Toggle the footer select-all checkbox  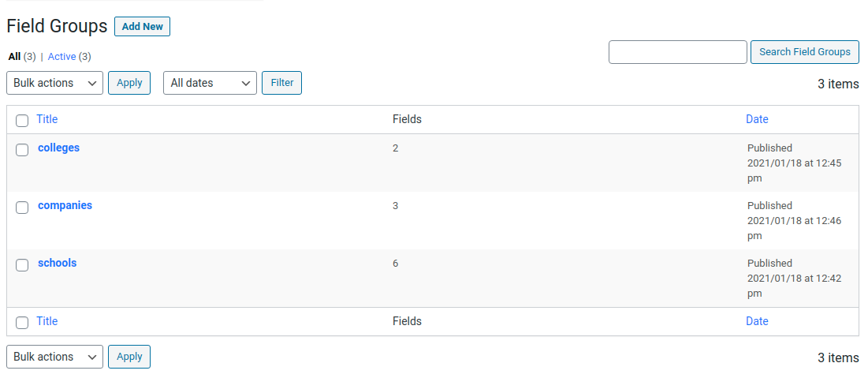tap(22, 322)
